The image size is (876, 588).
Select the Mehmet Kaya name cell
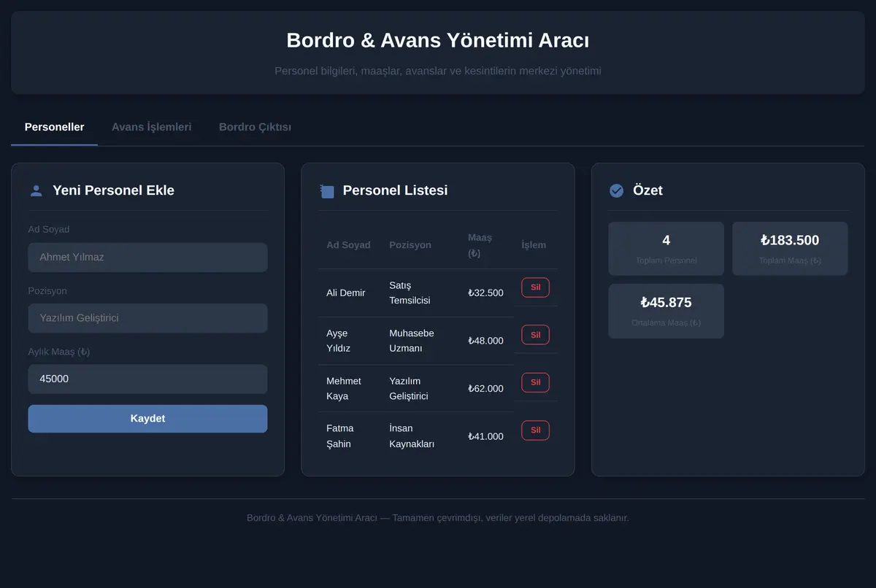coord(349,388)
